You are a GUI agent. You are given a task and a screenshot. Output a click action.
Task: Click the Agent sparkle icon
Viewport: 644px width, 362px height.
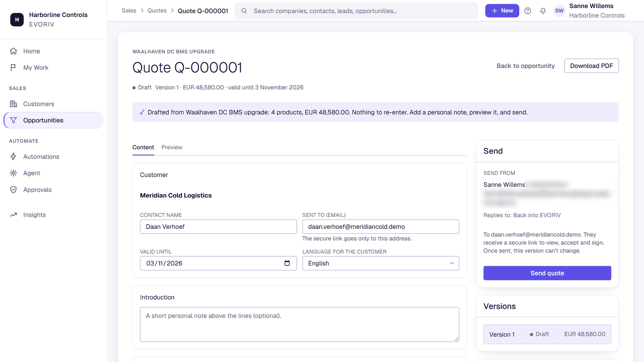click(x=13, y=173)
